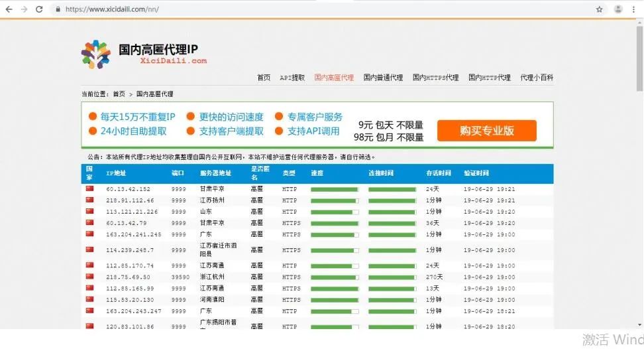Click the padlock site security icon
Screen dimensions: 644x349
[58, 9]
